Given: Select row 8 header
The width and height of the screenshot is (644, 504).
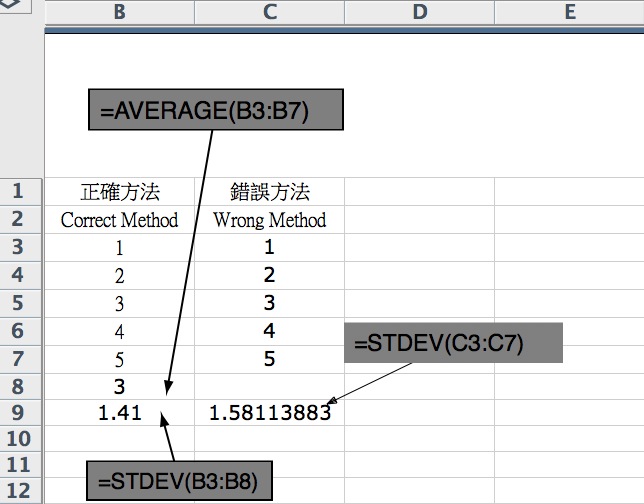Looking at the screenshot, I should click(21, 387).
